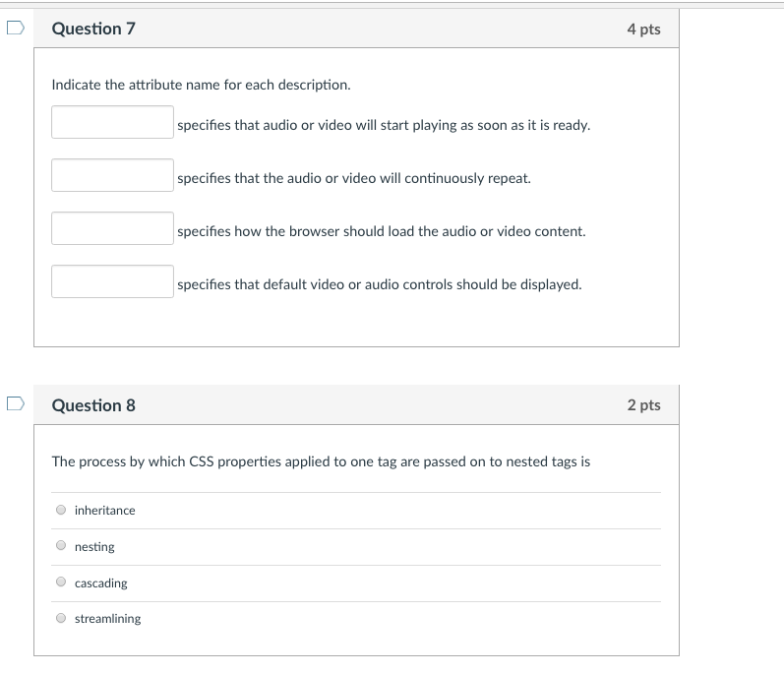Click the '4 pts' label

tap(643, 30)
